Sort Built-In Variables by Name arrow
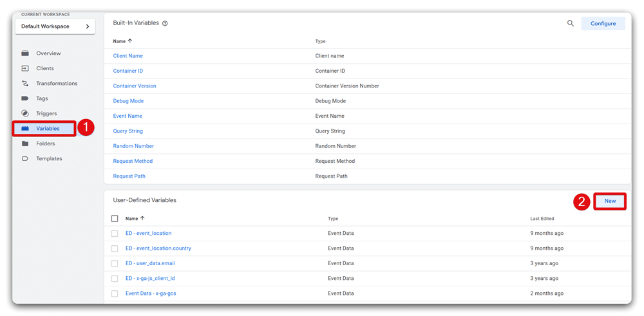This screenshot has height=316, width=644. tap(130, 41)
